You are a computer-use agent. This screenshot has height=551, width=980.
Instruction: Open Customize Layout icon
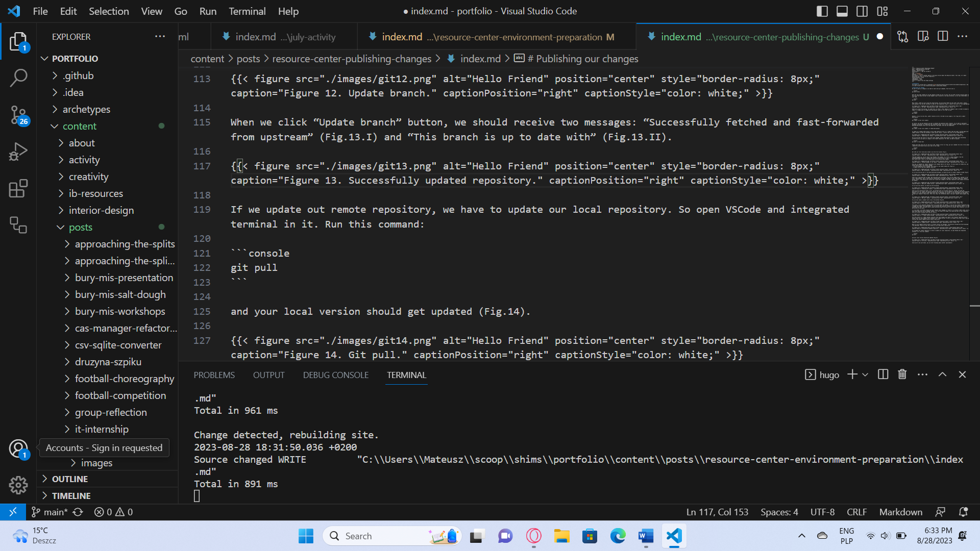pyautogui.click(x=883, y=11)
